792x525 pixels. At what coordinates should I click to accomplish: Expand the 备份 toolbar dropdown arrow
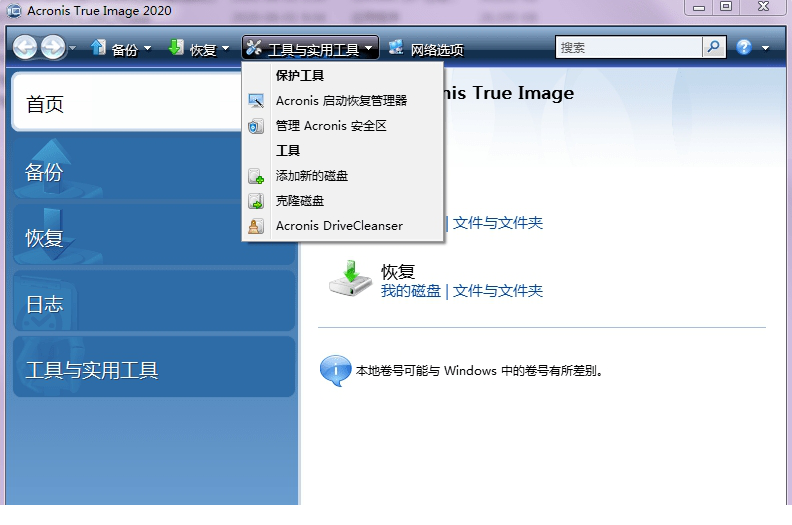(x=147, y=49)
